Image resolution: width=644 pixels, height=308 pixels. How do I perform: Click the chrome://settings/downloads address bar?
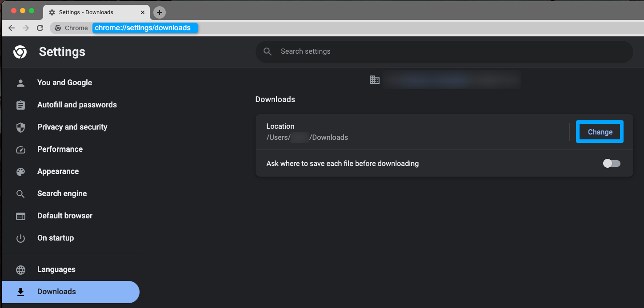[x=143, y=28]
